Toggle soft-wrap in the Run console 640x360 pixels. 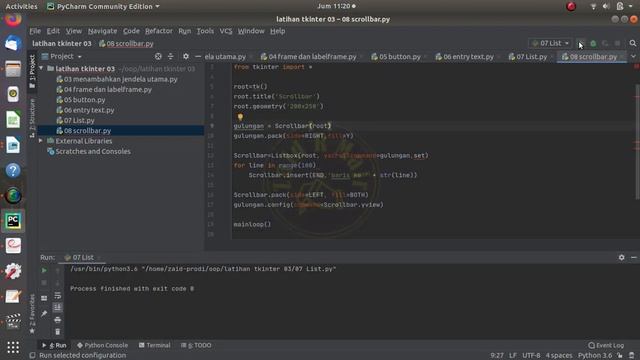click(x=58, y=295)
